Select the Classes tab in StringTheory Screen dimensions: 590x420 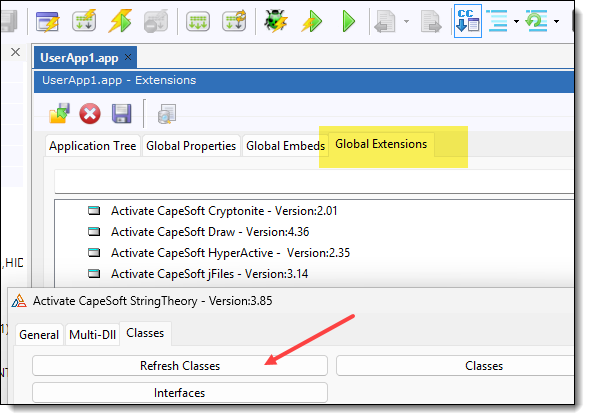[x=145, y=333]
